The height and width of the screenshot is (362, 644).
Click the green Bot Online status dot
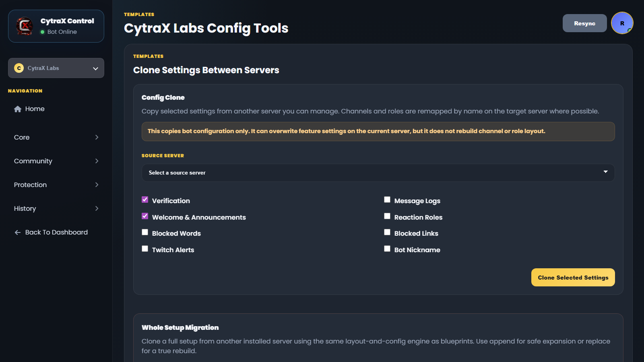pos(42,32)
